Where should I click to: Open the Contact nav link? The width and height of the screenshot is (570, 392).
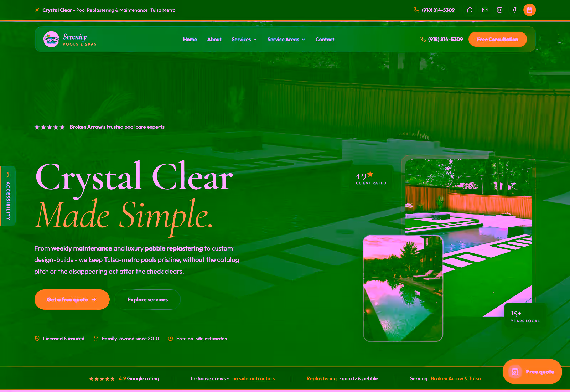325,39
